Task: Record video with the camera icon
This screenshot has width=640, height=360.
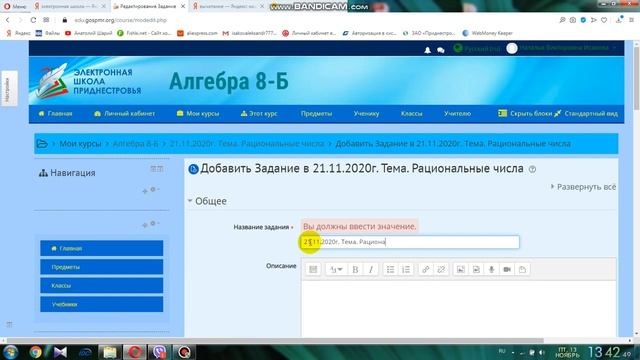Action: tap(507, 269)
